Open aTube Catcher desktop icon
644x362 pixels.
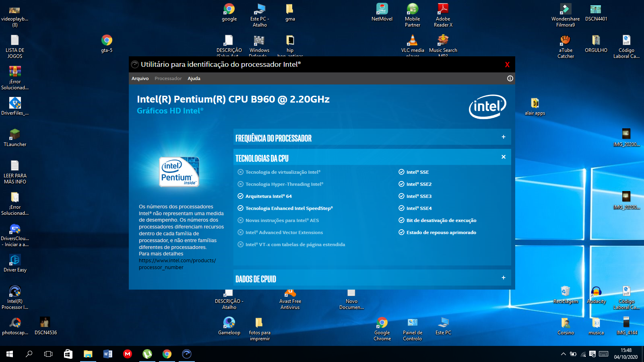point(566,47)
